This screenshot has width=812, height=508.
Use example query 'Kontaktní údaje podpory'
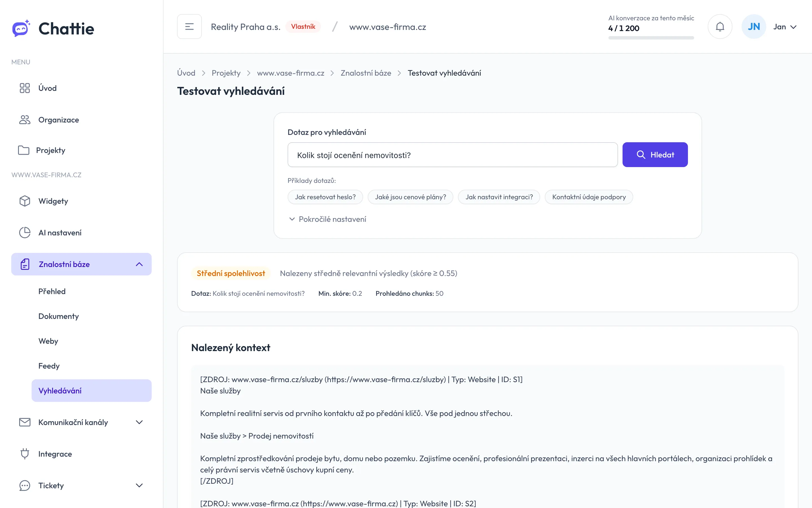click(x=589, y=197)
